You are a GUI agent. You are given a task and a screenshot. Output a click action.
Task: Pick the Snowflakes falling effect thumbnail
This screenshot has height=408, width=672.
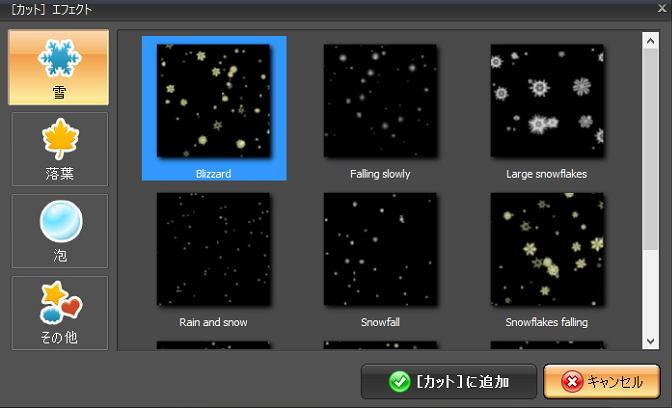(x=546, y=249)
